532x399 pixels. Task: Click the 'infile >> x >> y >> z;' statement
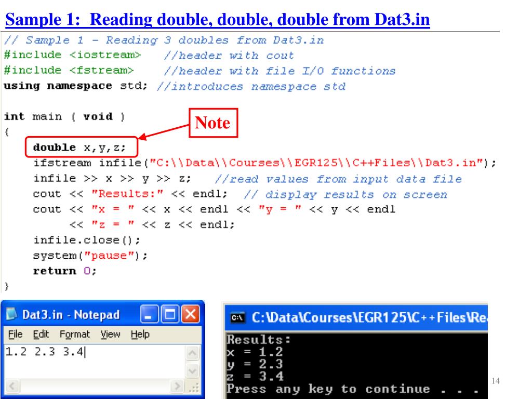[112, 179]
